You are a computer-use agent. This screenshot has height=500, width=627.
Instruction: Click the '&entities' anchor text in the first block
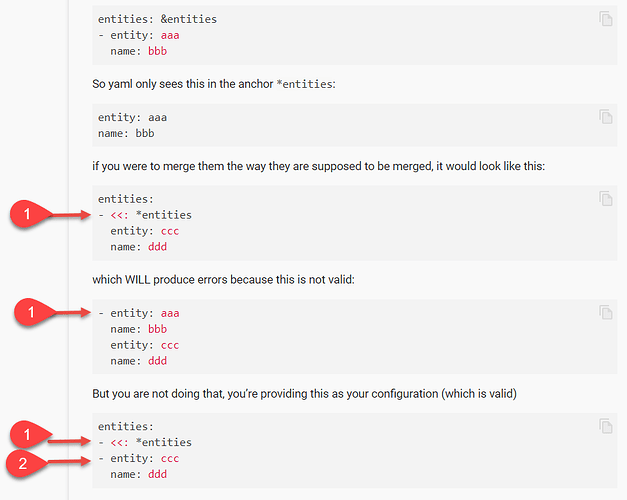pyautogui.click(x=189, y=19)
